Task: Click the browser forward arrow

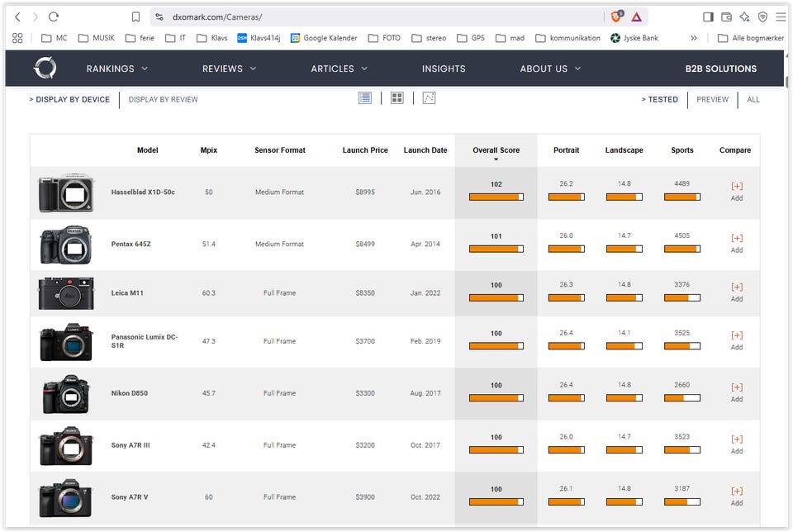Action: (35, 17)
